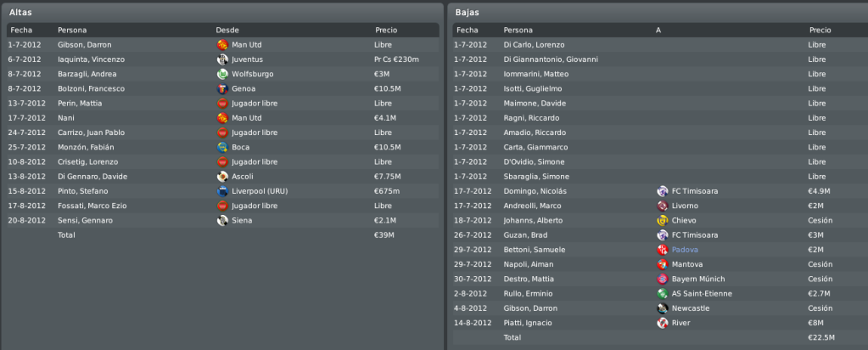
Task: Sort Altas table by Precio header
Action: pos(386,31)
